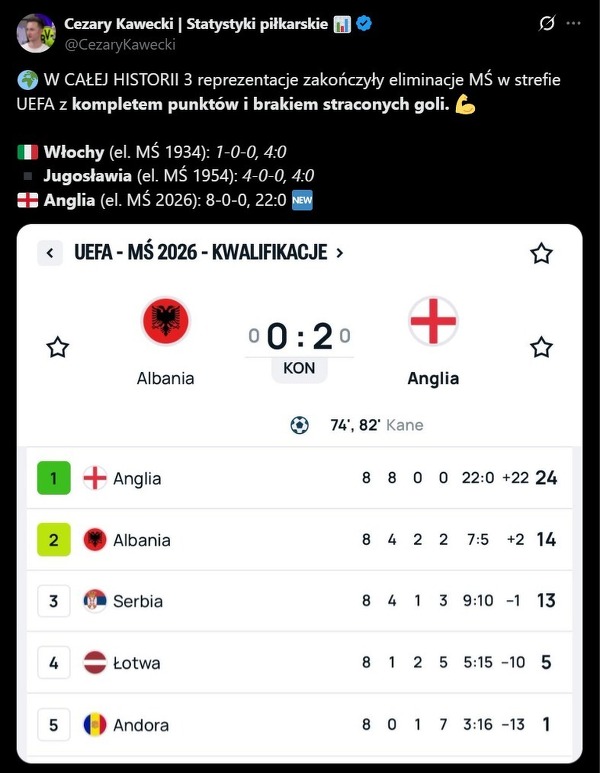The width and height of the screenshot is (600, 773).
Task: Click the Albania team crest
Action: (165, 321)
